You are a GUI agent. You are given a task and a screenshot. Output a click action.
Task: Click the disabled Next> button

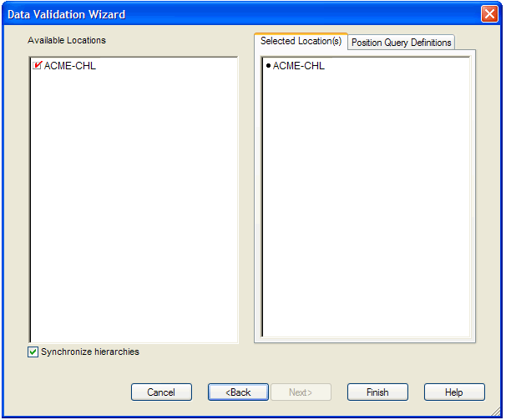point(301,392)
